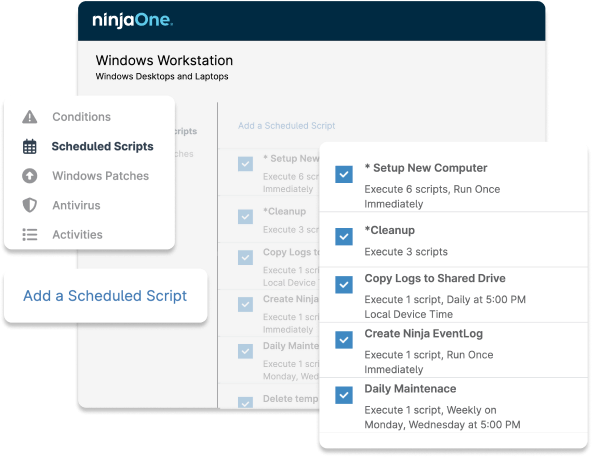Toggle Copy Logs to Shared Drive checkbox
The image size is (592, 457).
click(x=344, y=284)
